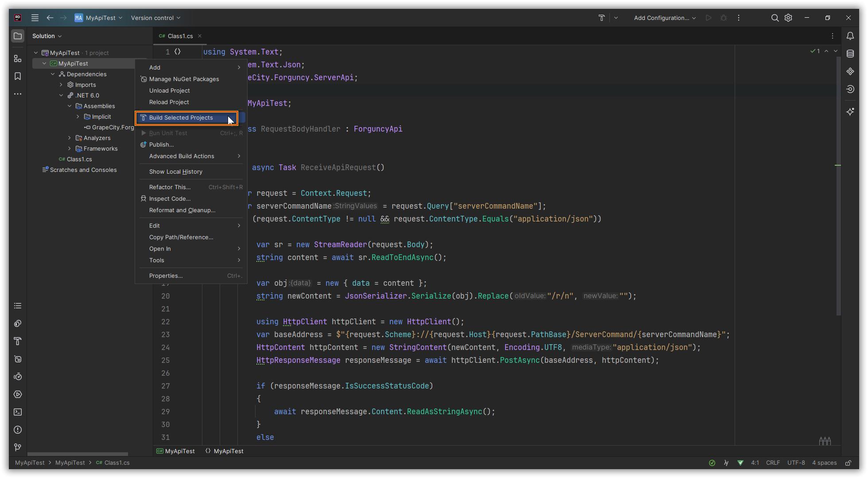Open the Add Configuration dropdown
This screenshot has width=868, height=478.
(664, 18)
